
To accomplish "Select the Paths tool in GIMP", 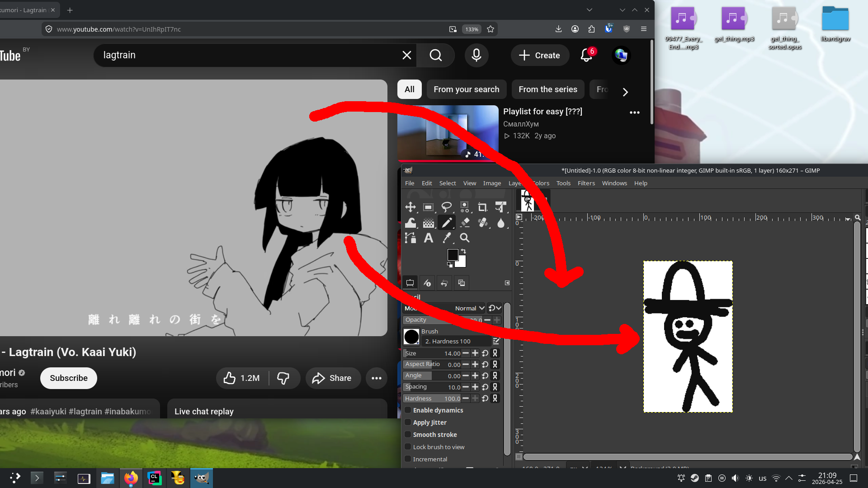I will click(410, 238).
